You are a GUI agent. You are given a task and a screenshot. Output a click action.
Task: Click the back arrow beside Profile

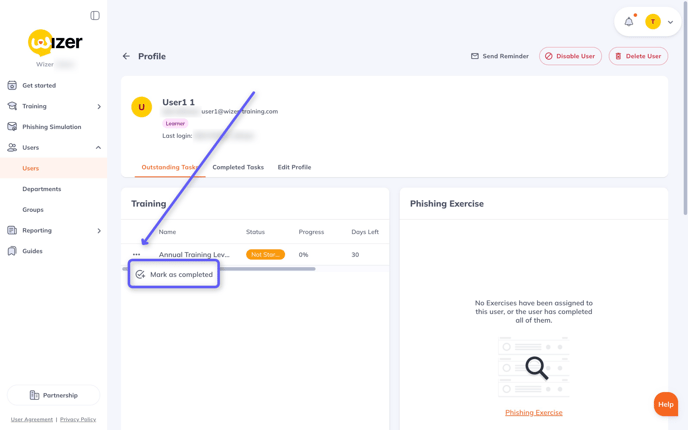click(126, 56)
